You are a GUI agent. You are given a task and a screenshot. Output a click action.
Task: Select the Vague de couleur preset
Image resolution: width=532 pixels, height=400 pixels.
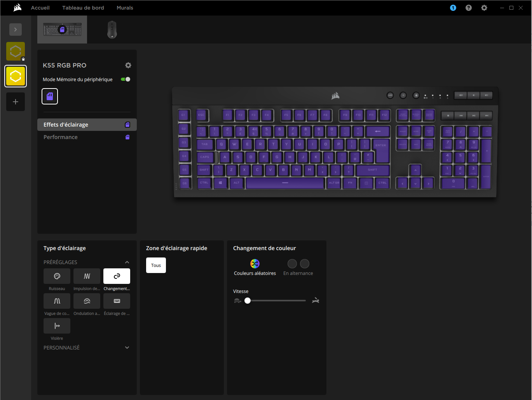coord(57,301)
